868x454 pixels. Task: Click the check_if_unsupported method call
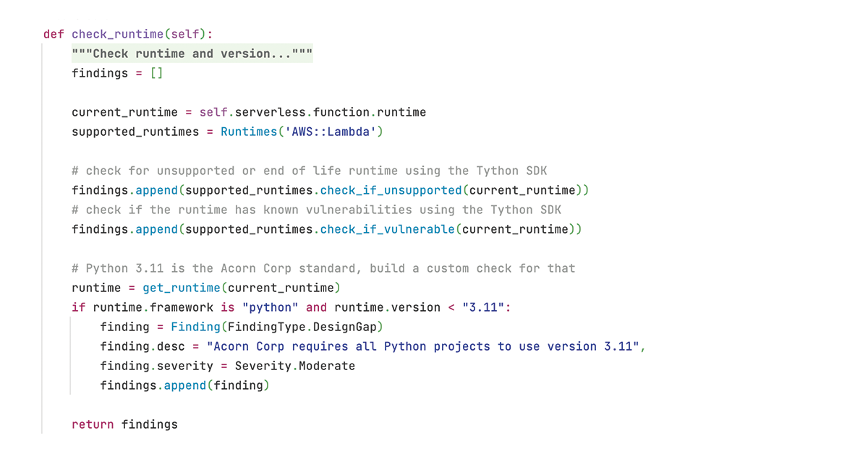pyautogui.click(x=391, y=190)
